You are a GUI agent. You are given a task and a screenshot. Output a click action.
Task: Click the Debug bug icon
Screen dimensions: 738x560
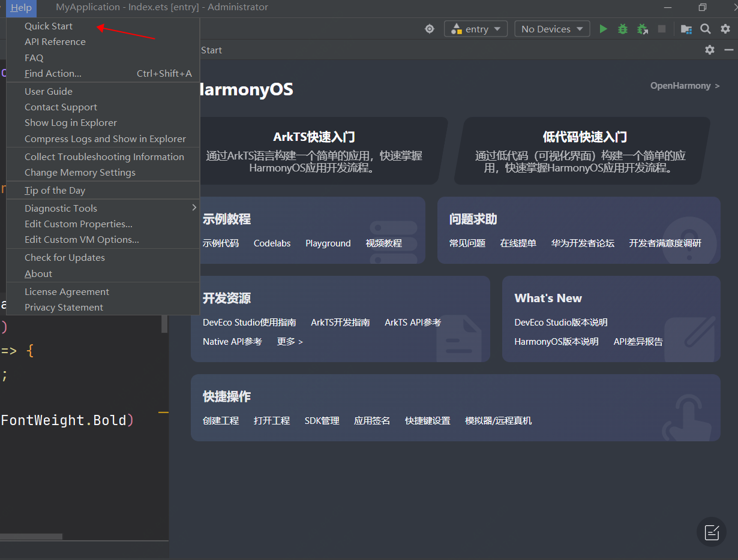(x=623, y=29)
